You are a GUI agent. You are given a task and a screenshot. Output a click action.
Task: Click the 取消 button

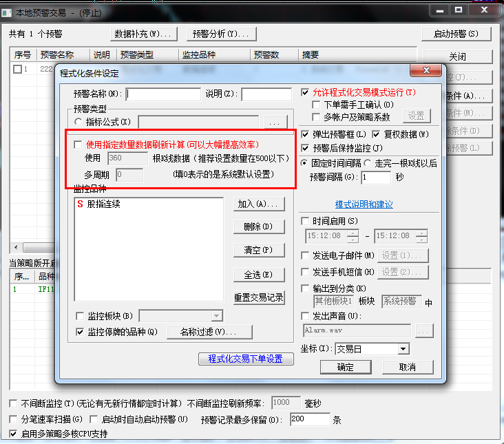tap(408, 367)
